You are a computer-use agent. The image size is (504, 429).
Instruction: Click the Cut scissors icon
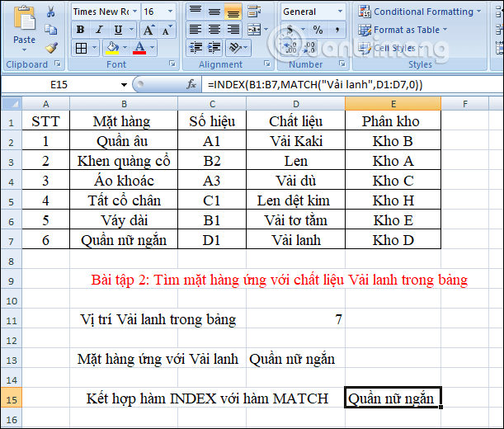click(51, 12)
